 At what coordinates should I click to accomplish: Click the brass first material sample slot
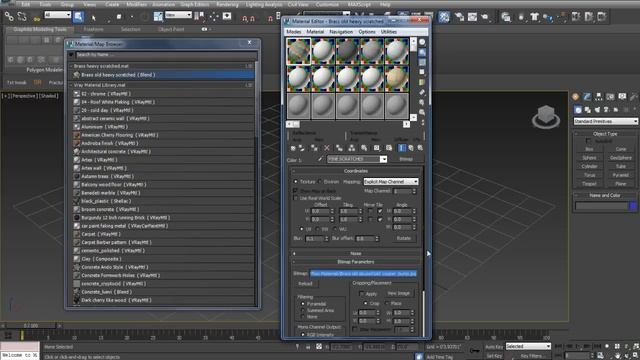pos(298,51)
